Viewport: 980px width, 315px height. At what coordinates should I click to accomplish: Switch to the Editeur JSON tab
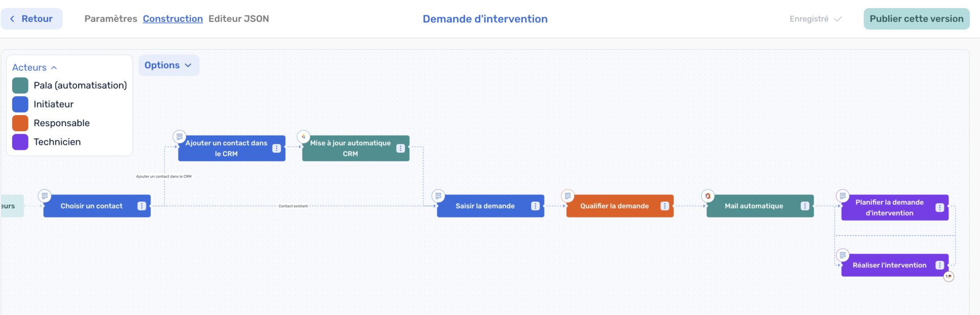coord(238,19)
